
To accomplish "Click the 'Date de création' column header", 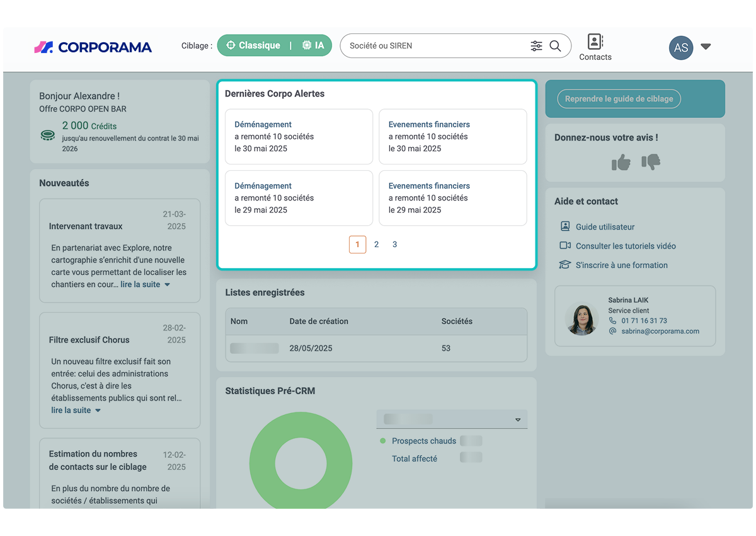I will (319, 322).
